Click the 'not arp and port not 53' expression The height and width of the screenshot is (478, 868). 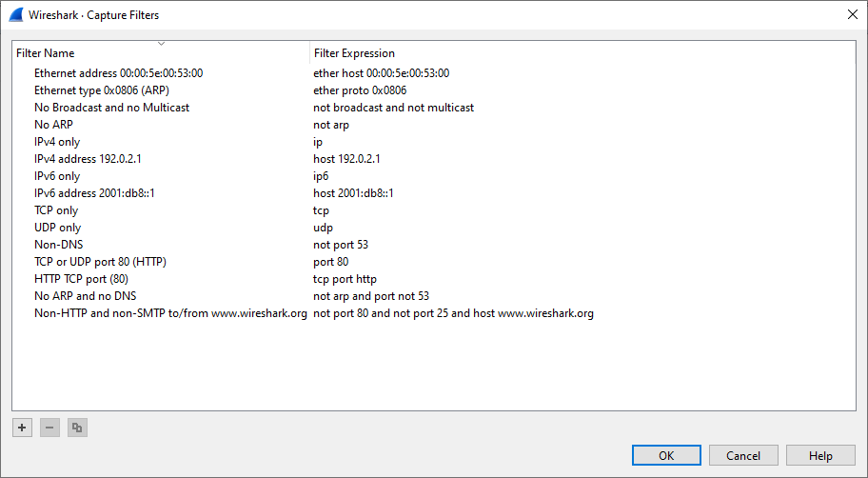coord(371,296)
